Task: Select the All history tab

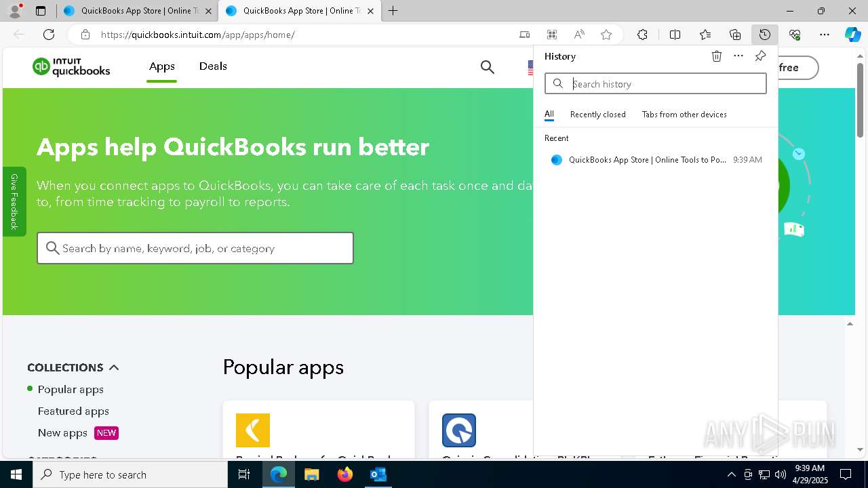Action: tap(549, 114)
